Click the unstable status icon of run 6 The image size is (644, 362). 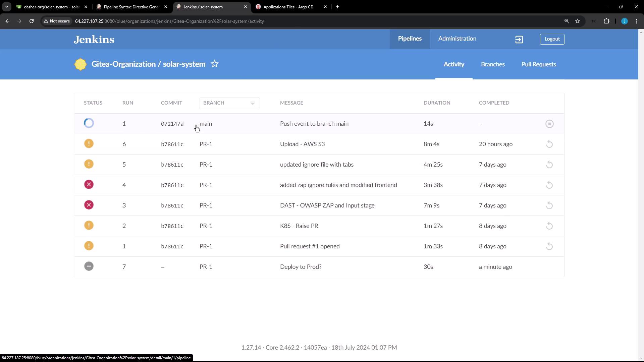89,144
